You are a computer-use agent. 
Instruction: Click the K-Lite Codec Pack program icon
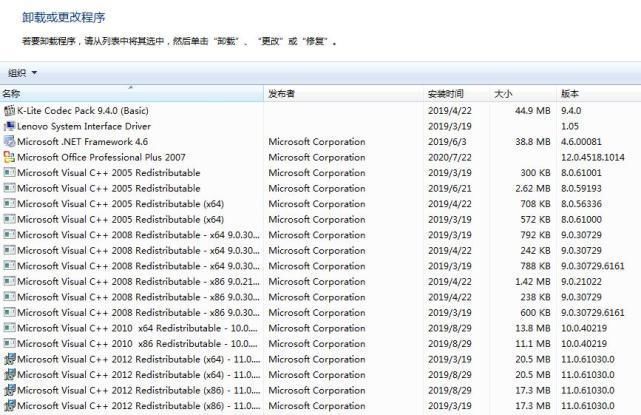click(x=9, y=110)
